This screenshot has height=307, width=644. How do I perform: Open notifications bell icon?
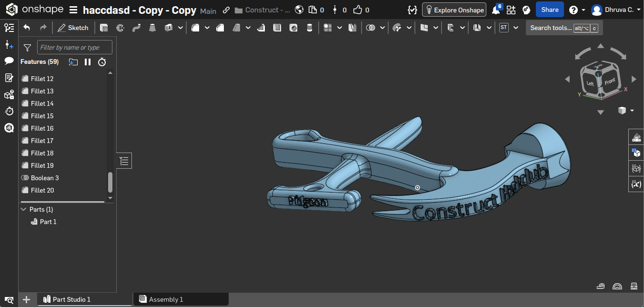coord(496,10)
